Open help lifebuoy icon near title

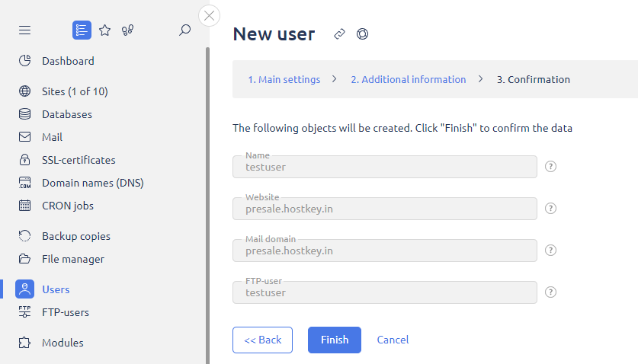coord(362,34)
